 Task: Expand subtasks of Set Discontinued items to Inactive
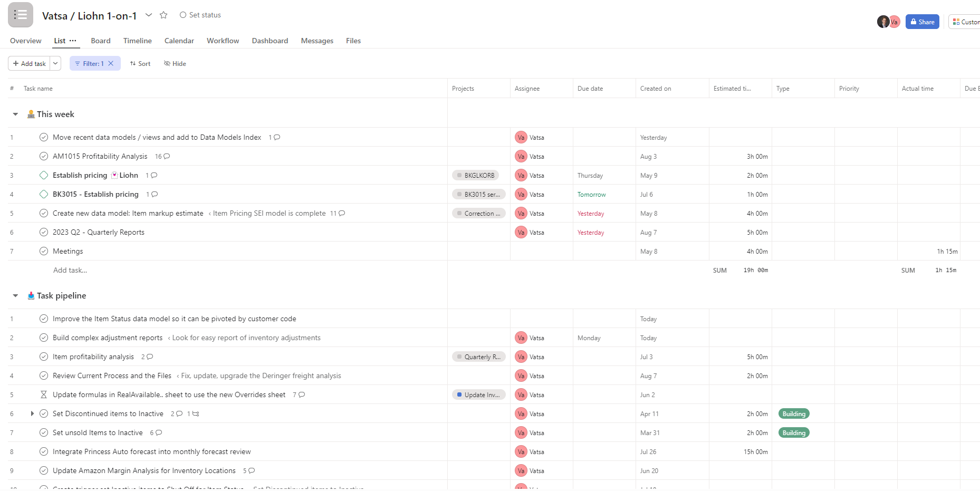[x=32, y=413]
